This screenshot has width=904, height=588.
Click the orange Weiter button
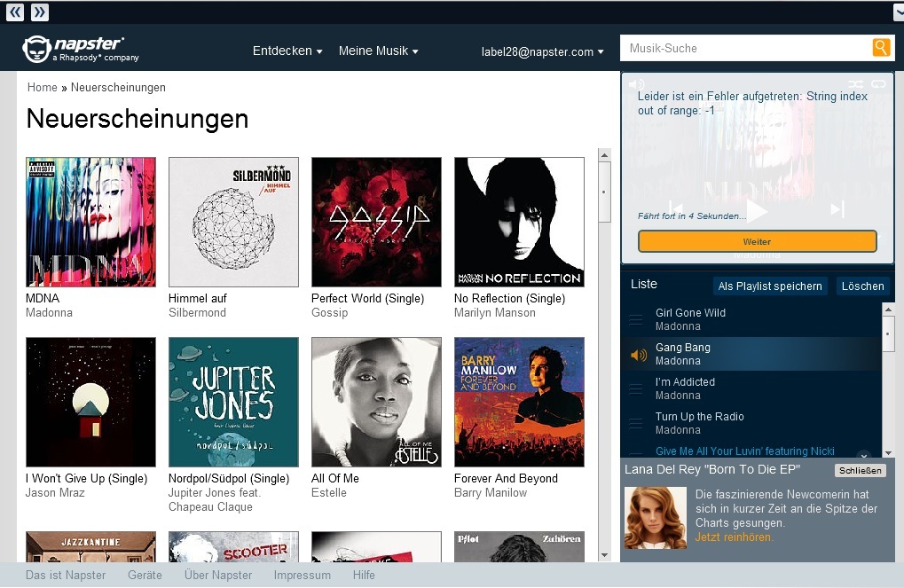pyautogui.click(x=757, y=241)
